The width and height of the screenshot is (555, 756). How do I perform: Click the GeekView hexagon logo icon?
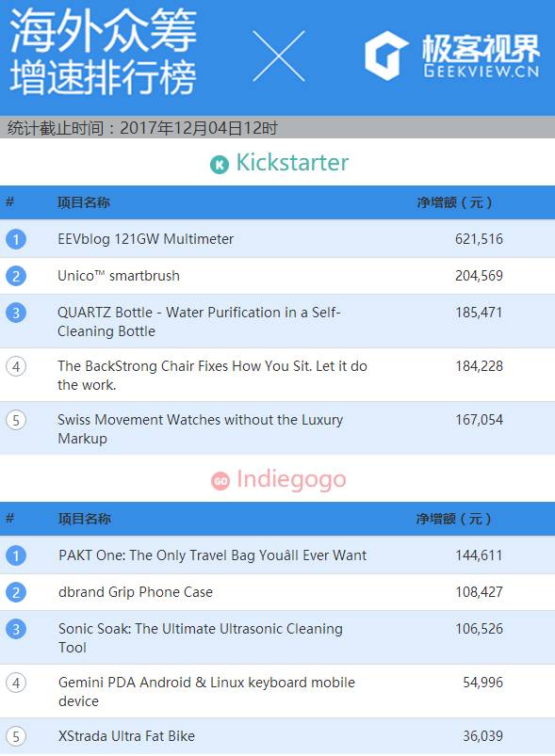tap(386, 56)
